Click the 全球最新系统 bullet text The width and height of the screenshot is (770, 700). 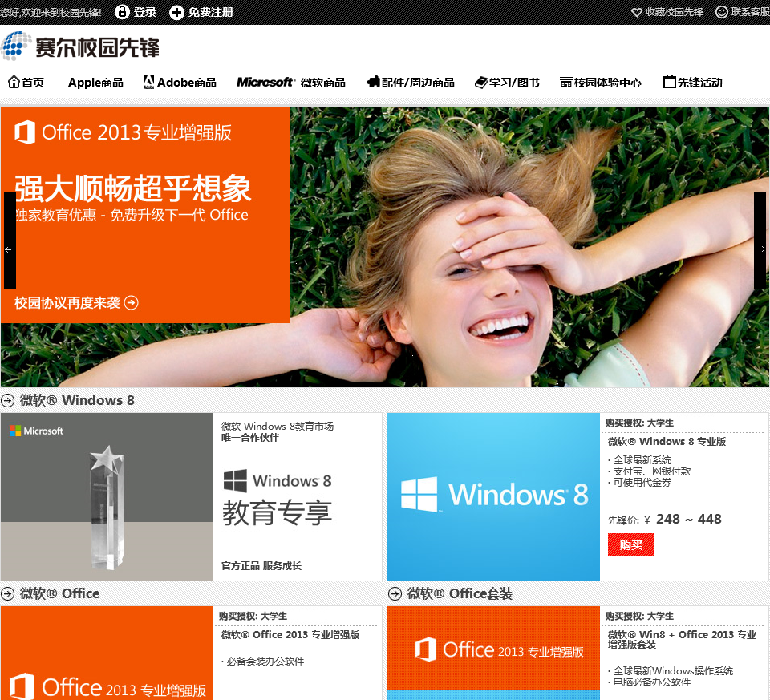click(642, 460)
